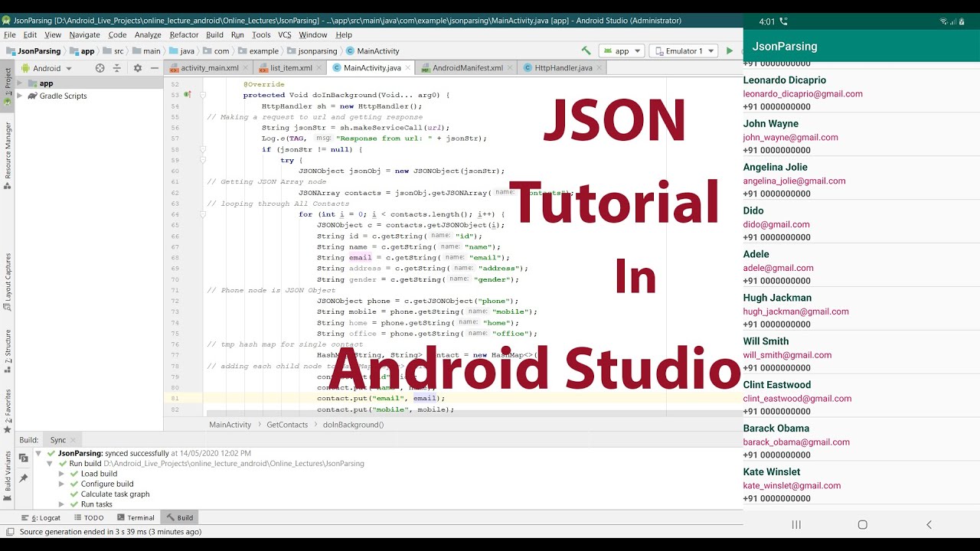The height and width of the screenshot is (551, 980).
Task: Tap the Hugh Jackman contact in emulator
Action: (861, 309)
